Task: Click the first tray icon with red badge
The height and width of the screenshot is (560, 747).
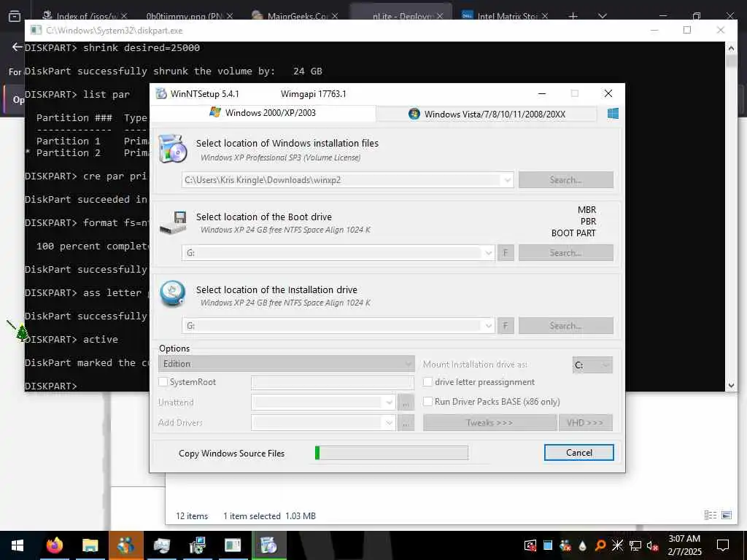Action: [530, 545]
